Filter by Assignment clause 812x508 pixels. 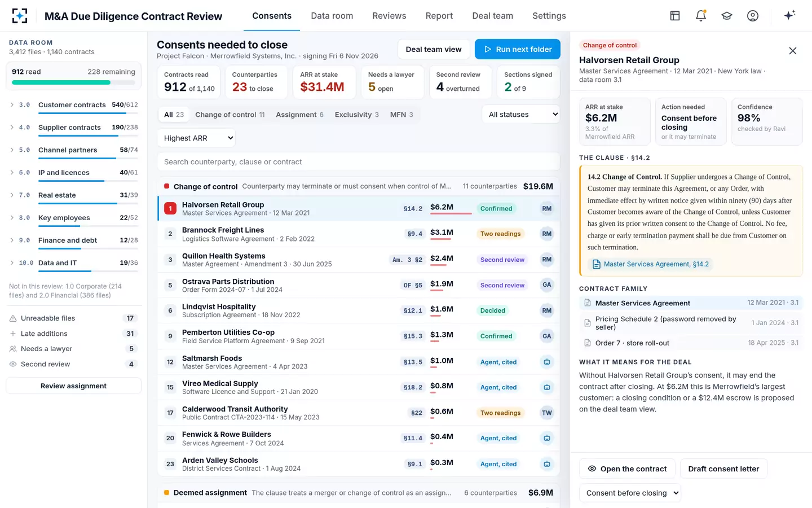coord(299,115)
